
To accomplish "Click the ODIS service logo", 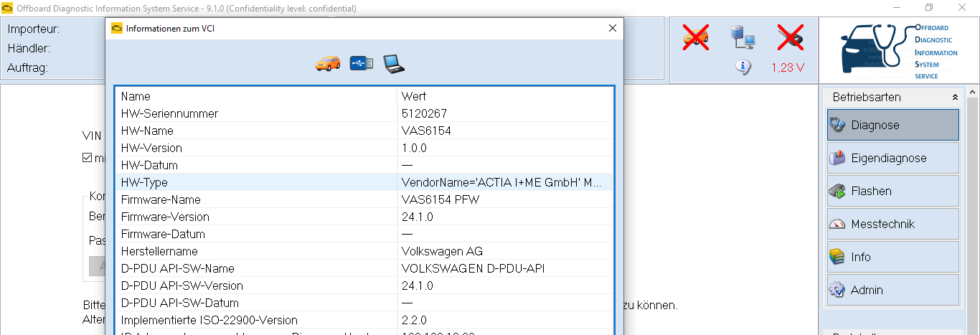I will [900, 51].
